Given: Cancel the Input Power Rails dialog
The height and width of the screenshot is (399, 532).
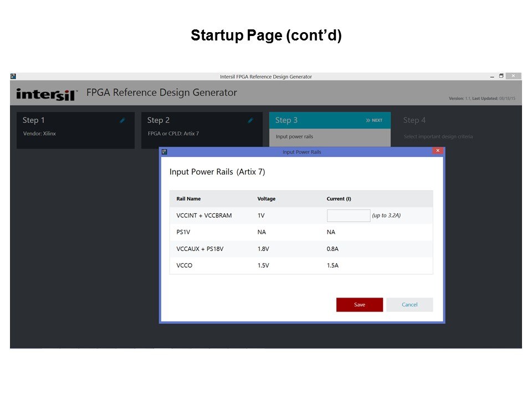Looking at the screenshot, I should click(x=410, y=305).
